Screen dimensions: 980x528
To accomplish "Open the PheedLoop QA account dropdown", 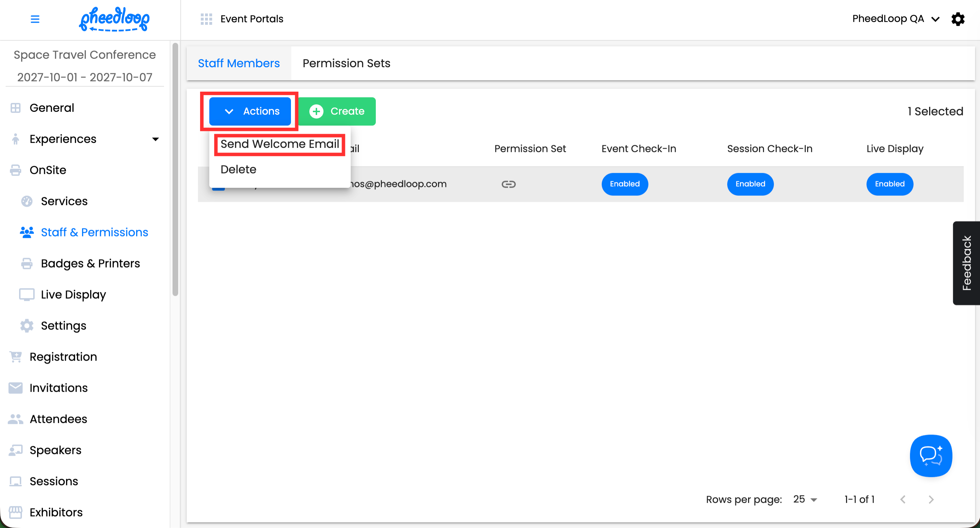I will [895, 19].
